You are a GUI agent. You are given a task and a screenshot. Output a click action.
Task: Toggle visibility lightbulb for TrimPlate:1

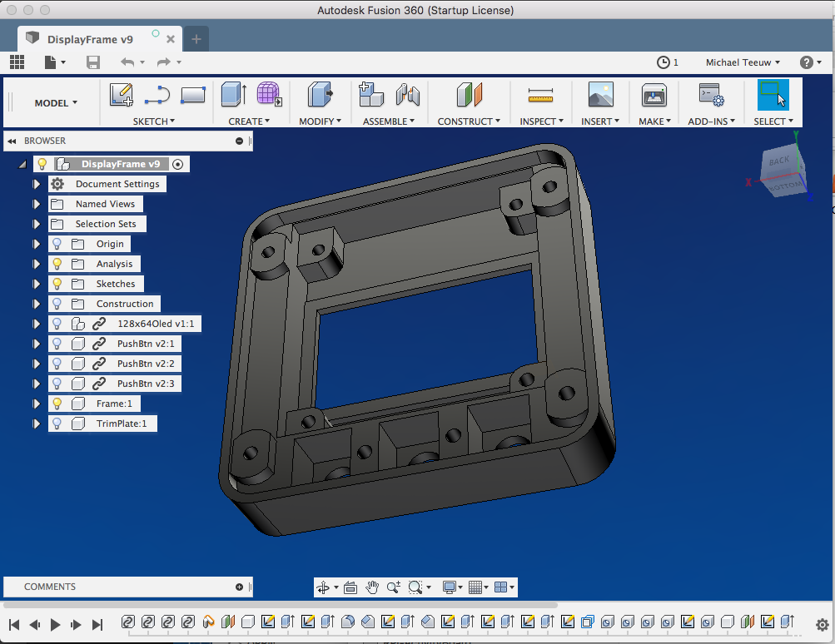(57, 424)
